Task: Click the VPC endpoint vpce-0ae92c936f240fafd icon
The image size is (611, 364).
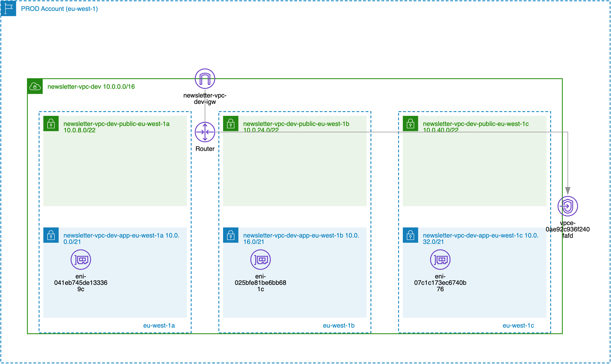Action: 568,206
